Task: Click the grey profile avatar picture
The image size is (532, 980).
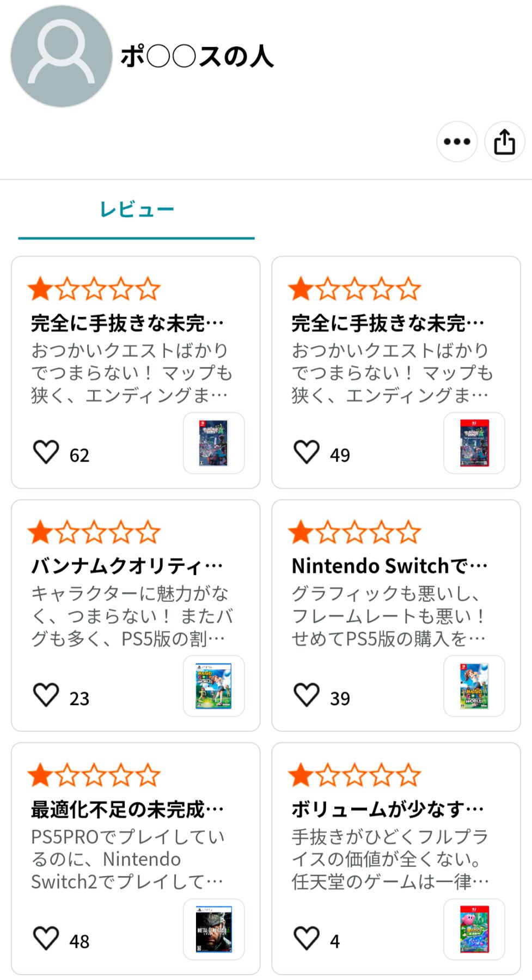Action: (x=61, y=56)
